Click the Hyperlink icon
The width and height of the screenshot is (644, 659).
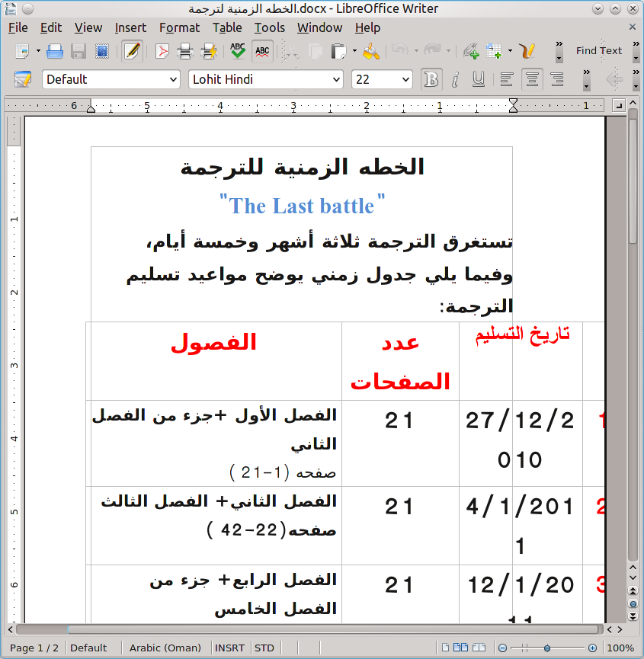pyautogui.click(x=471, y=51)
